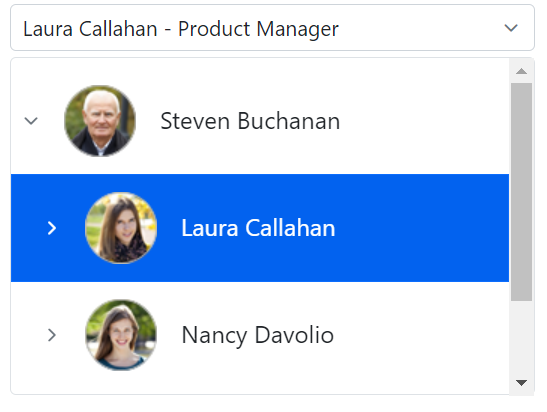Screen dimensions: 547x412
Task: Click the scrollbar down arrow
Action: point(521,383)
